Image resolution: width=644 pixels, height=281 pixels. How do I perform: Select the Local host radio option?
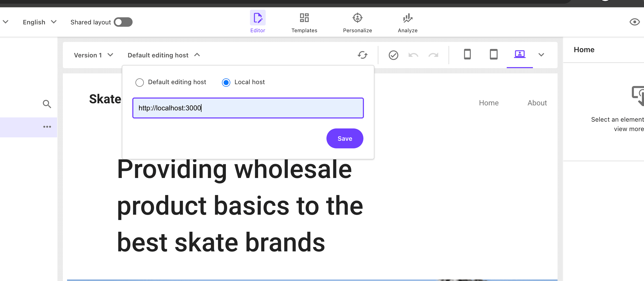click(226, 83)
